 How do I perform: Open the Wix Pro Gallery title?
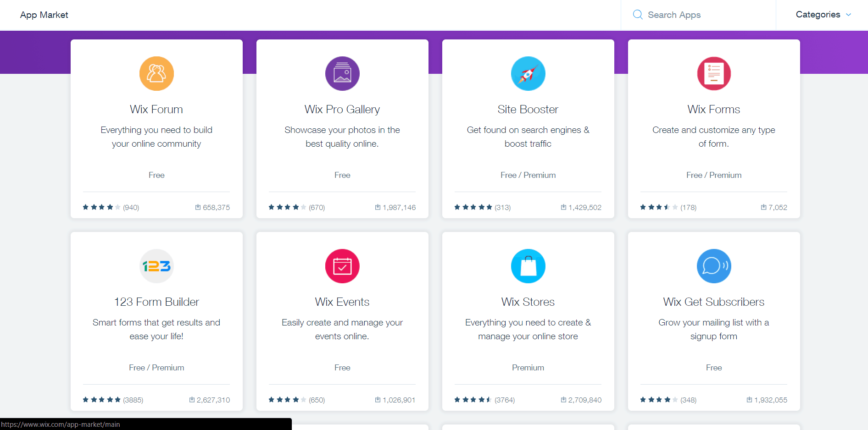[x=342, y=109]
